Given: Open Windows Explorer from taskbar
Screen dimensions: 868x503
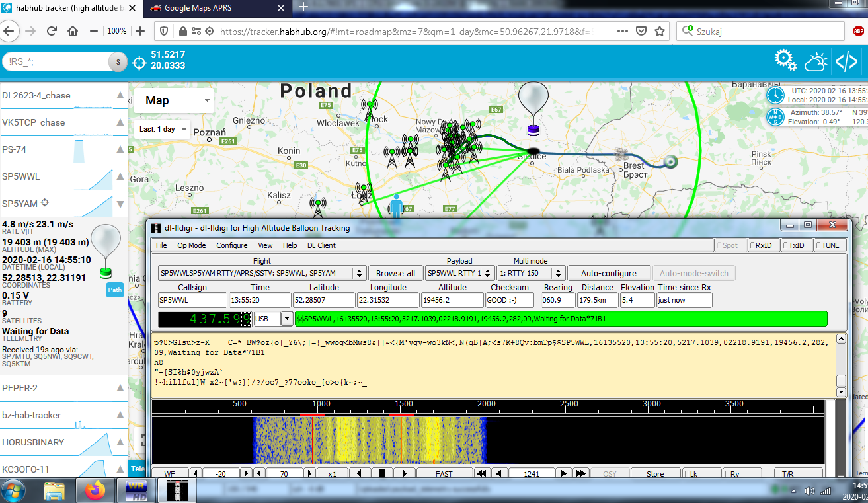Looking at the screenshot, I should (x=54, y=490).
